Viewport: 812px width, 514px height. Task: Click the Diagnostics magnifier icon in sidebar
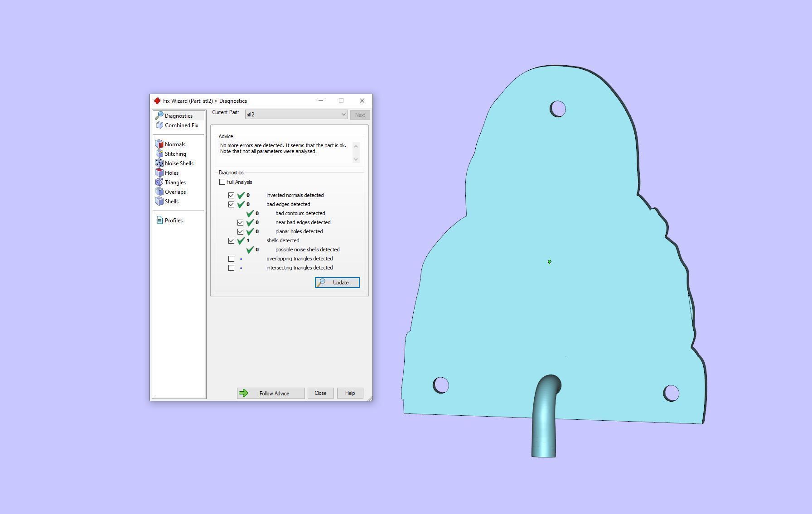tap(159, 115)
